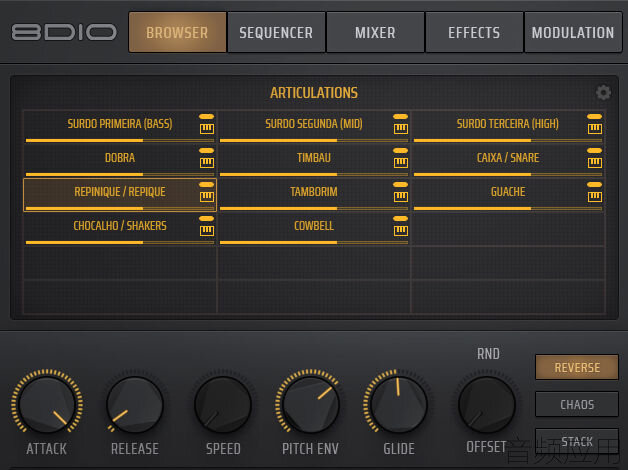628x470 pixels.
Task: Click volume bar under Caixa / Snare
Action: point(507,175)
